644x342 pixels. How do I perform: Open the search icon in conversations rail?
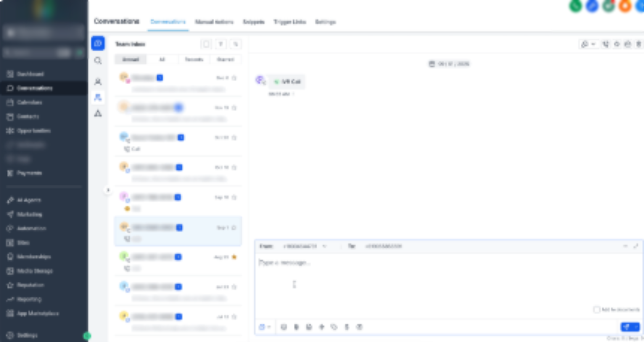pyautogui.click(x=98, y=61)
